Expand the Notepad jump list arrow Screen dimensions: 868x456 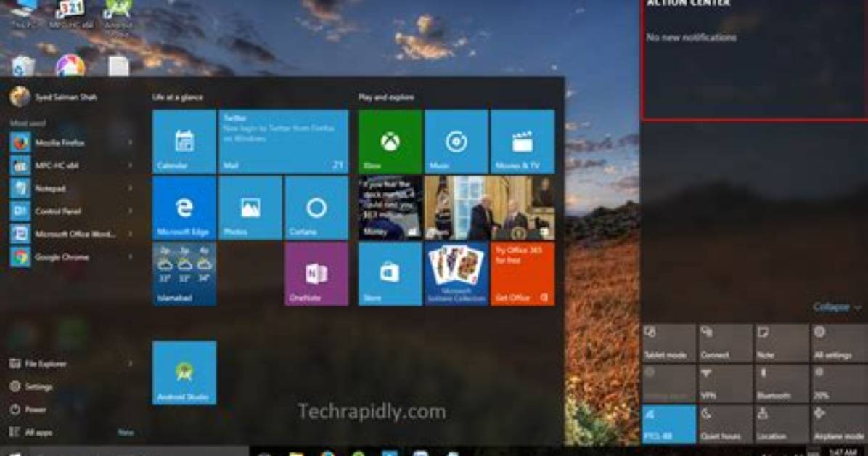click(131, 188)
